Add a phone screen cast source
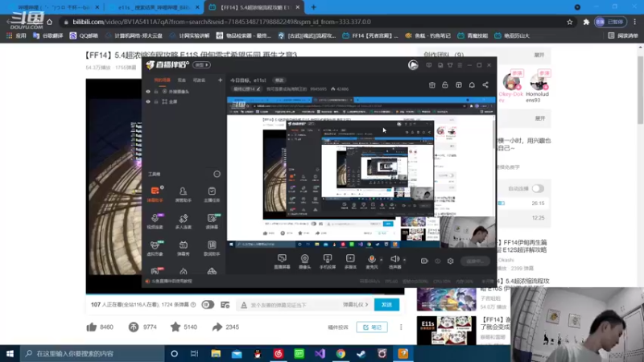Screen dimensions: 644x362 [x=328, y=261]
